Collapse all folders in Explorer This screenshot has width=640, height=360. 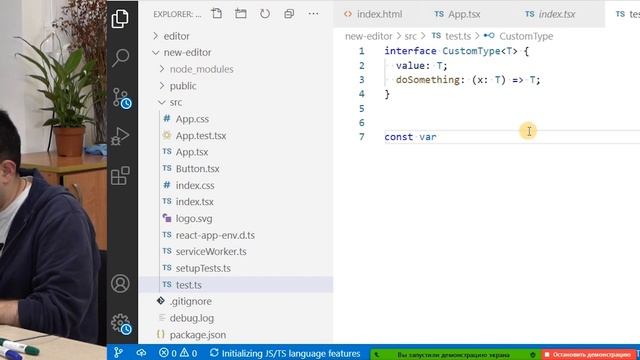click(289, 14)
